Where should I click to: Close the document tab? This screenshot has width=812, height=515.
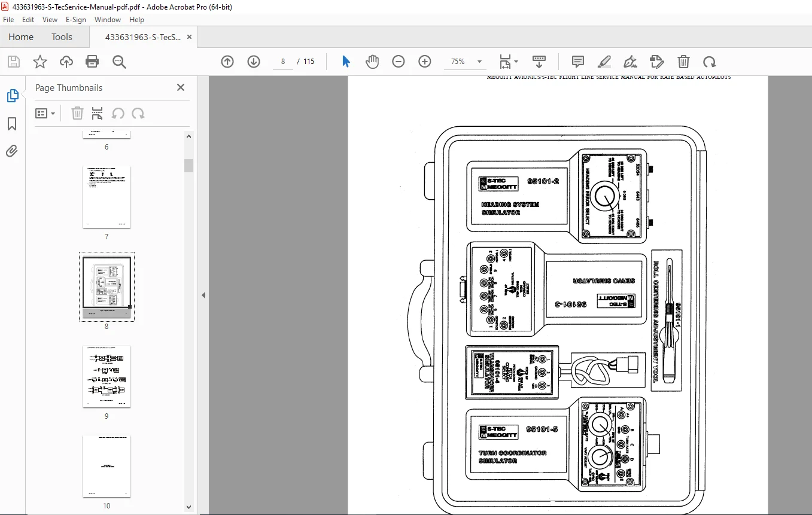pyautogui.click(x=190, y=37)
